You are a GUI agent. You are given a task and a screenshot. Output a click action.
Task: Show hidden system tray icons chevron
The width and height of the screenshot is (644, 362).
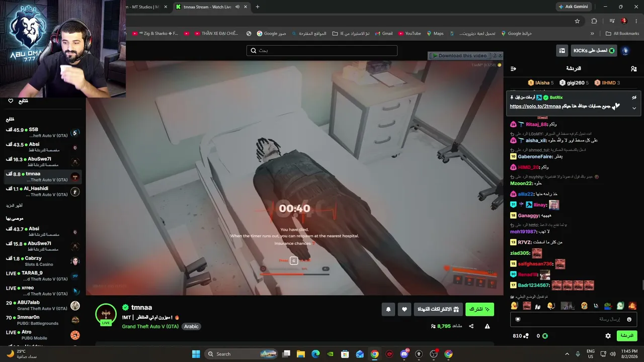click(x=567, y=354)
